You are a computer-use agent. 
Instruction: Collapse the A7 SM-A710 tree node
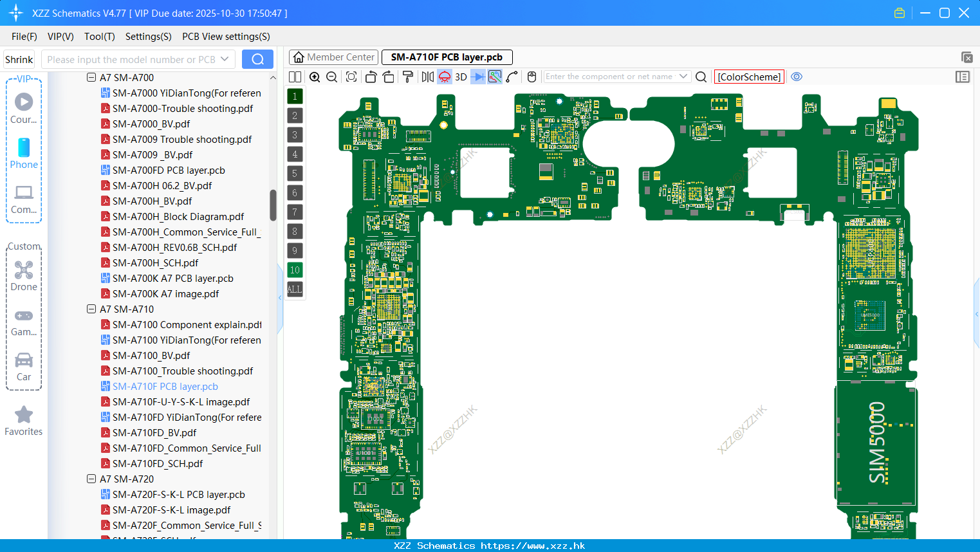click(91, 309)
